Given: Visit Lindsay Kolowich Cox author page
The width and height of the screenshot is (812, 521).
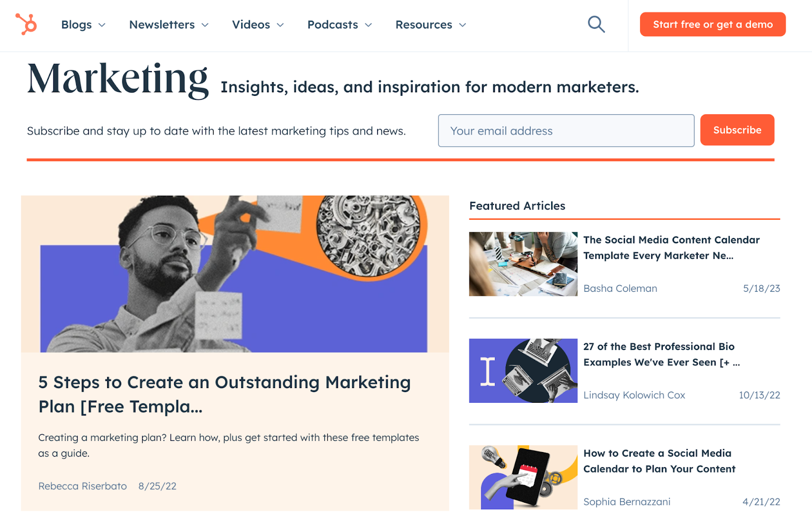Looking at the screenshot, I should tap(634, 395).
